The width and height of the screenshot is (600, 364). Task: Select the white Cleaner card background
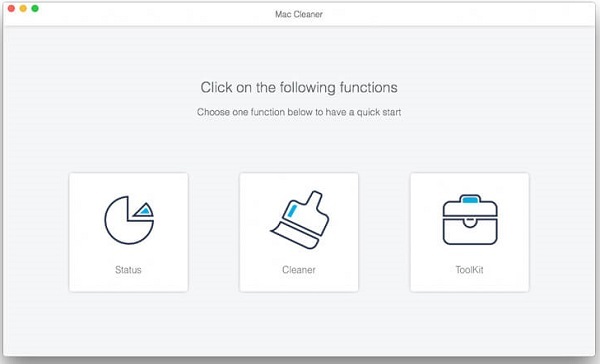[299, 232]
